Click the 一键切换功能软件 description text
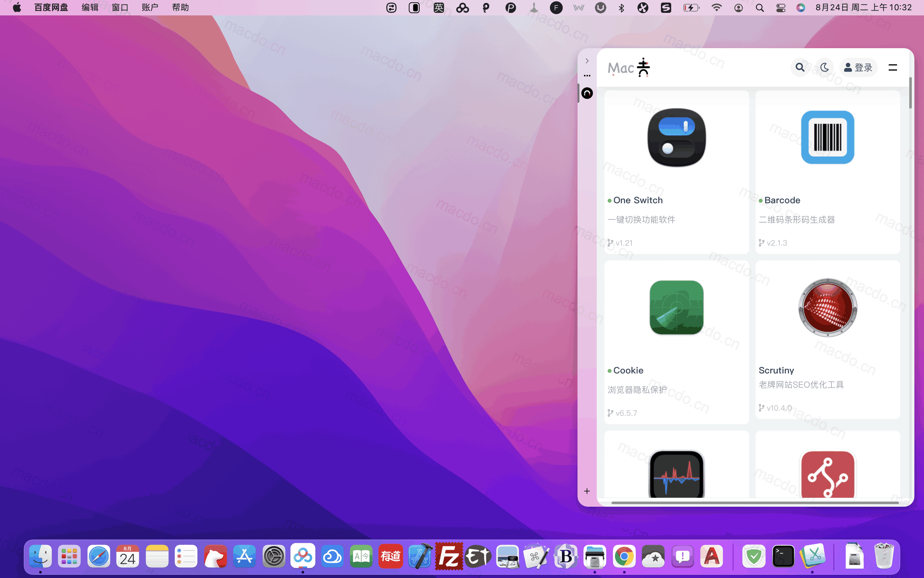924x578 pixels. (641, 219)
